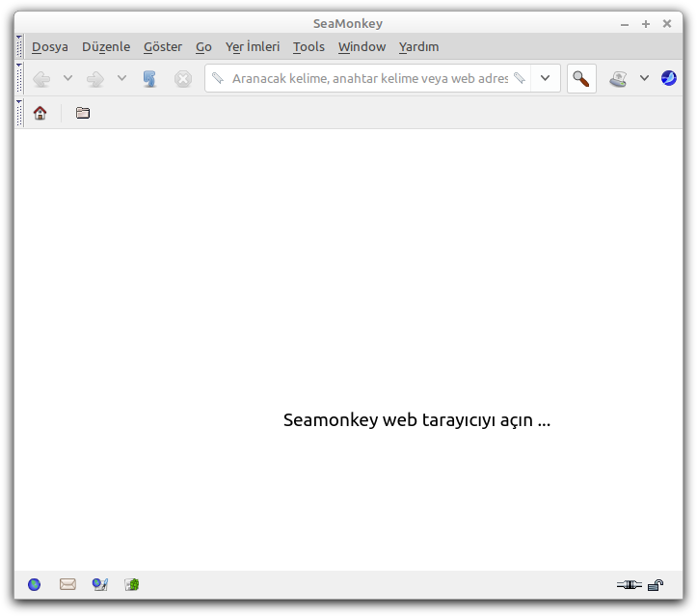Click the Stop loading icon
Viewport: 697px width, 616px height.
pyautogui.click(x=183, y=79)
